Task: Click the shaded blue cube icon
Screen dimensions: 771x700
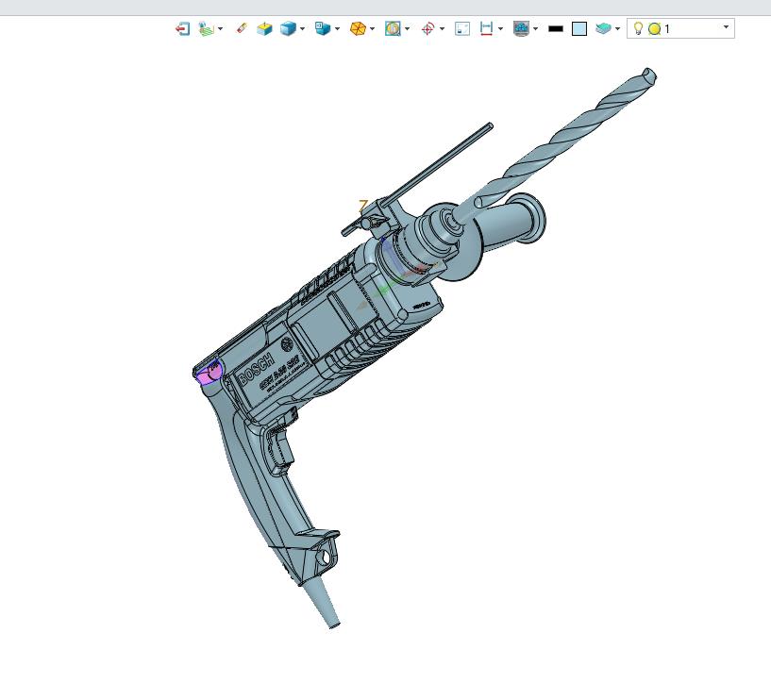Action: tap(288, 29)
